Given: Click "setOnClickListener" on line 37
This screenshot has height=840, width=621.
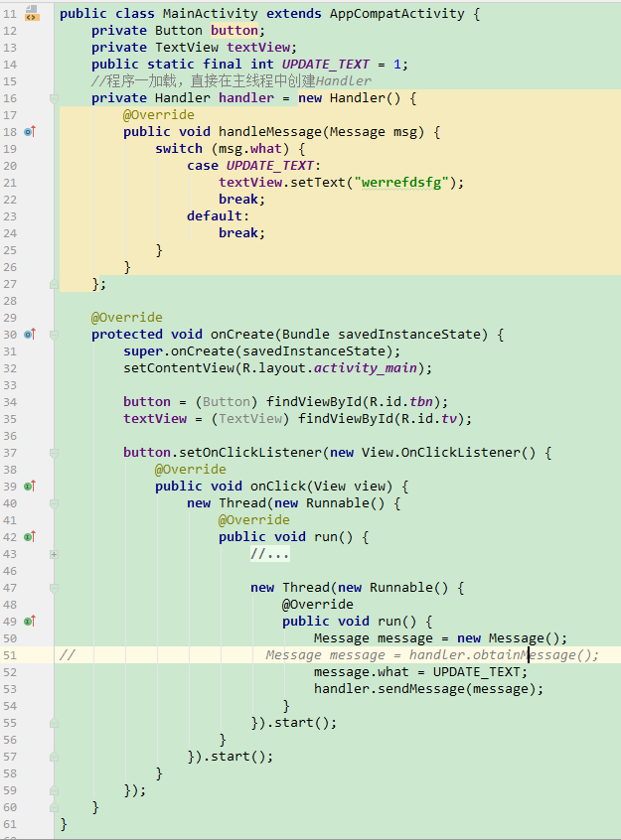Looking at the screenshot, I should pos(250,452).
